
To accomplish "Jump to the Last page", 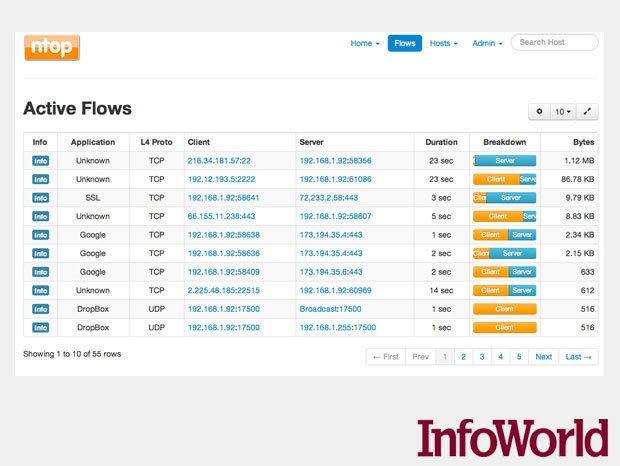I will (x=578, y=357).
